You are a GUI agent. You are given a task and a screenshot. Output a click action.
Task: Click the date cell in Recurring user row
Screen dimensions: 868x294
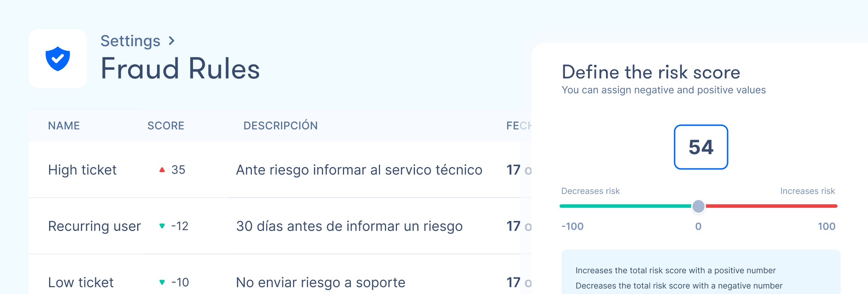click(519, 226)
